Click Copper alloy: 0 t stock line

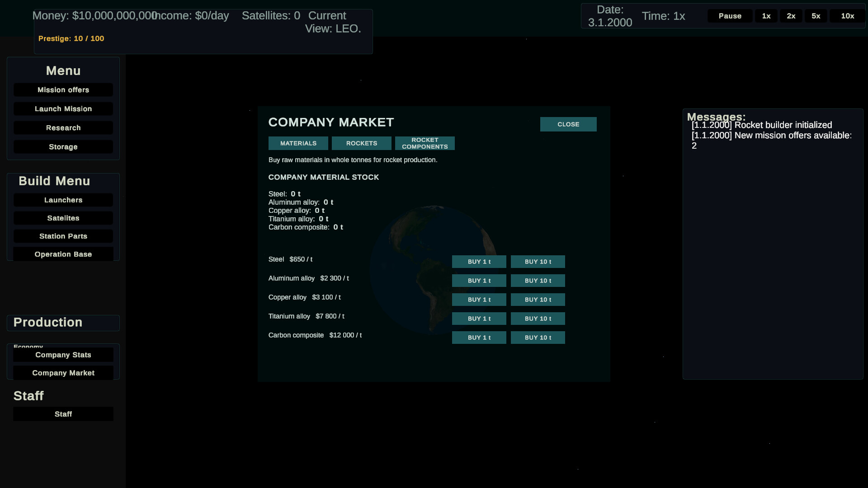click(297, 211)
